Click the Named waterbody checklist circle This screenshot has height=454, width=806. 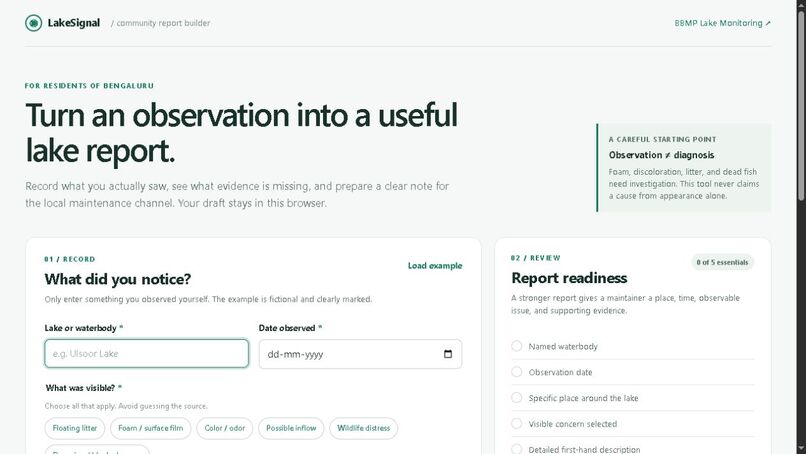click(x=517, y=346)
